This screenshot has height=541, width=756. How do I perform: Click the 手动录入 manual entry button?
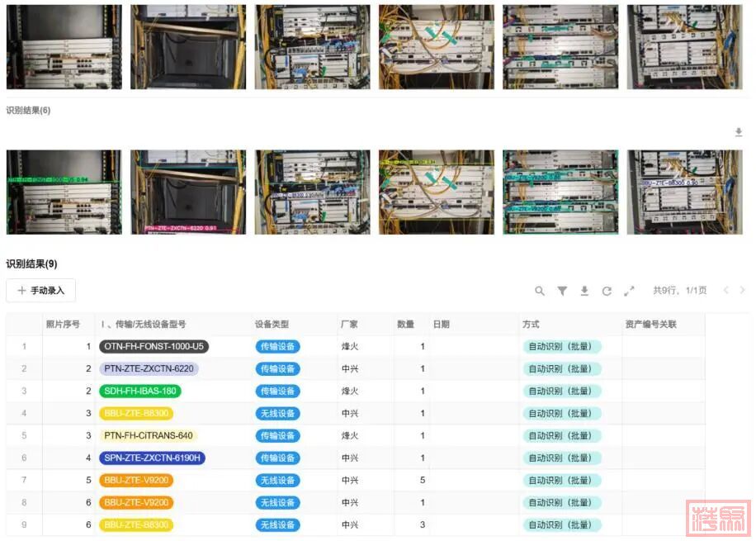pos(41,291)
